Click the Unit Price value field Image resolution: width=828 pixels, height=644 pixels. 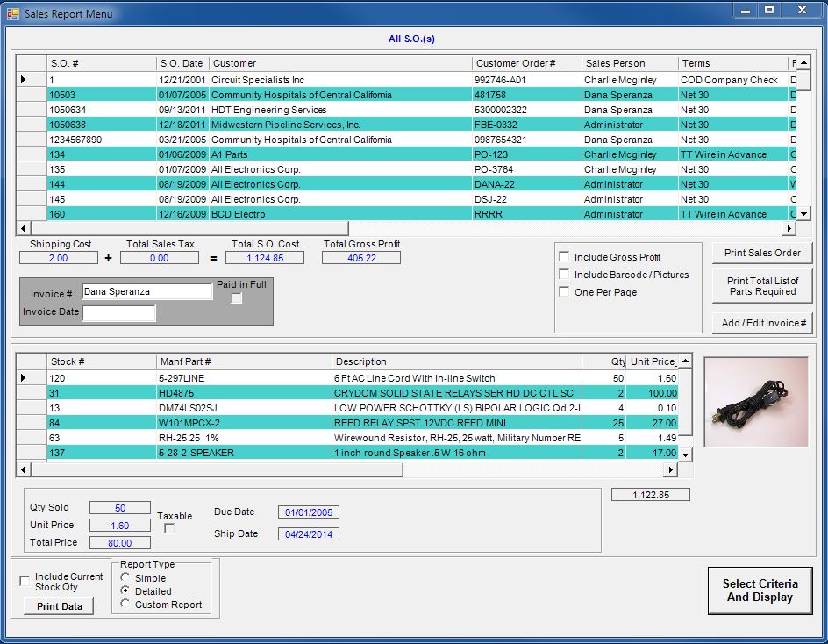(120, 526)
